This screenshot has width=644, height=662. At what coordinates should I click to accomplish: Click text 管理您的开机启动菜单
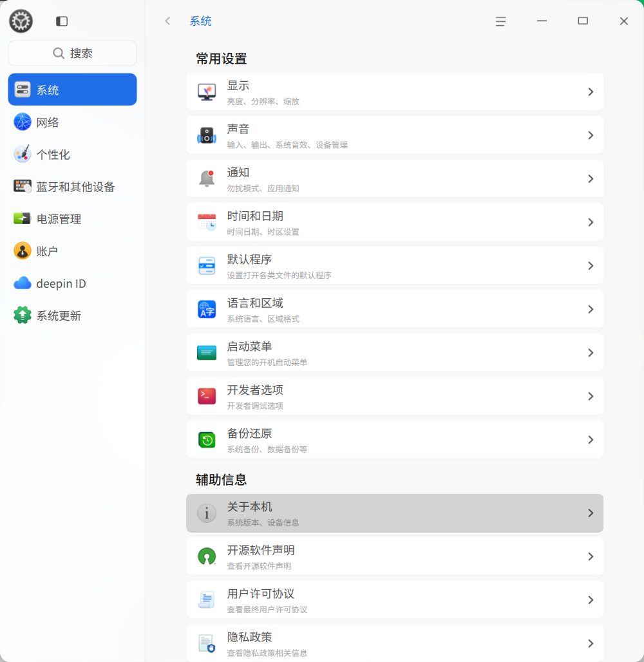click(x=267, y=363)
